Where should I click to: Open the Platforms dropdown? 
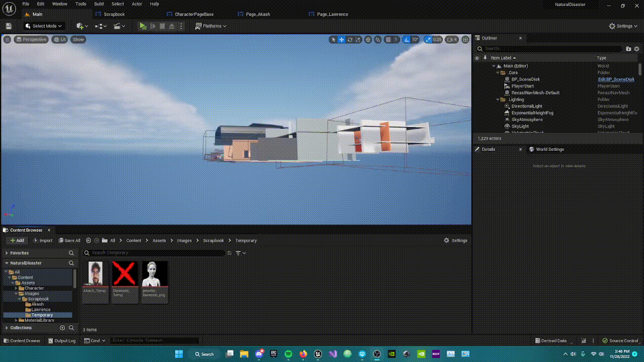[x=211, y=26]
